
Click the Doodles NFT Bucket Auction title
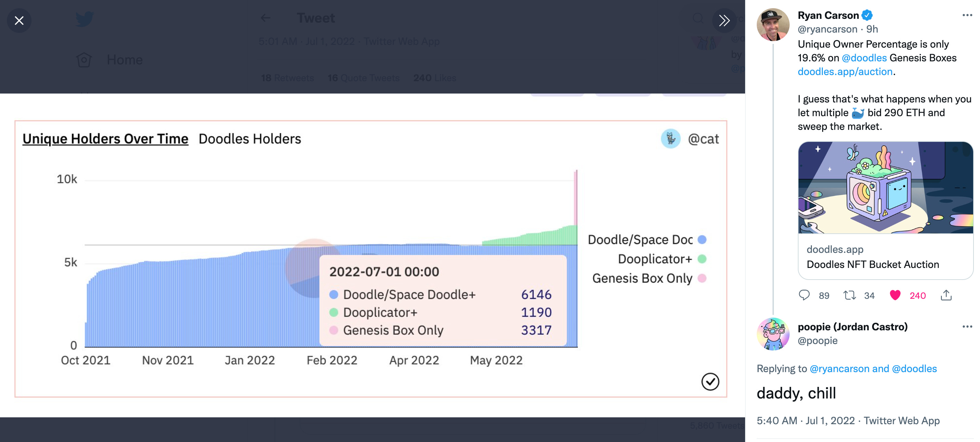[873, 264]
